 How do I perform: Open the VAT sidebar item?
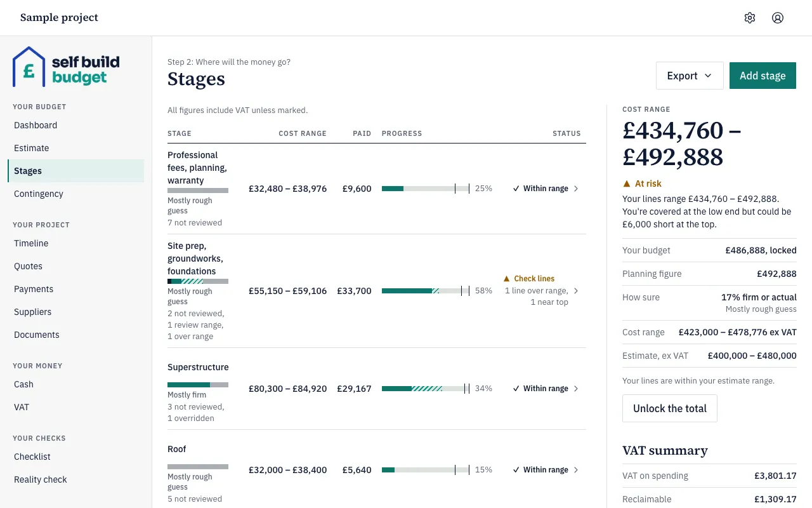pyautogui.click(x=75, y=407)
